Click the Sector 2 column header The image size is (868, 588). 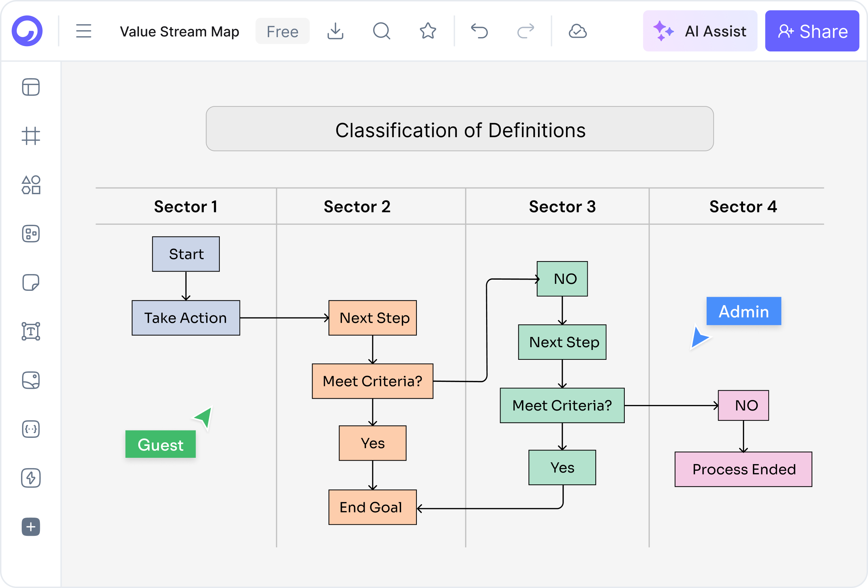357,206
